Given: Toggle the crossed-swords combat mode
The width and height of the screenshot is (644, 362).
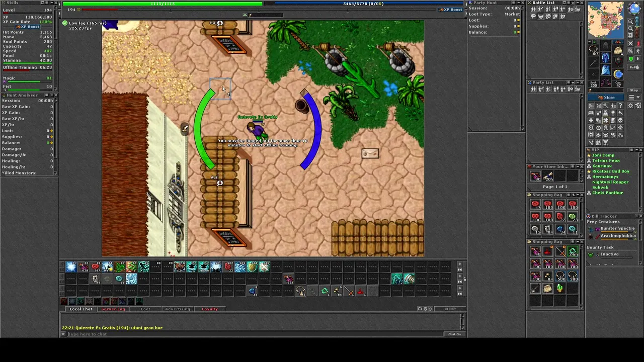Looking at the screenshot, I should [630, 43].
